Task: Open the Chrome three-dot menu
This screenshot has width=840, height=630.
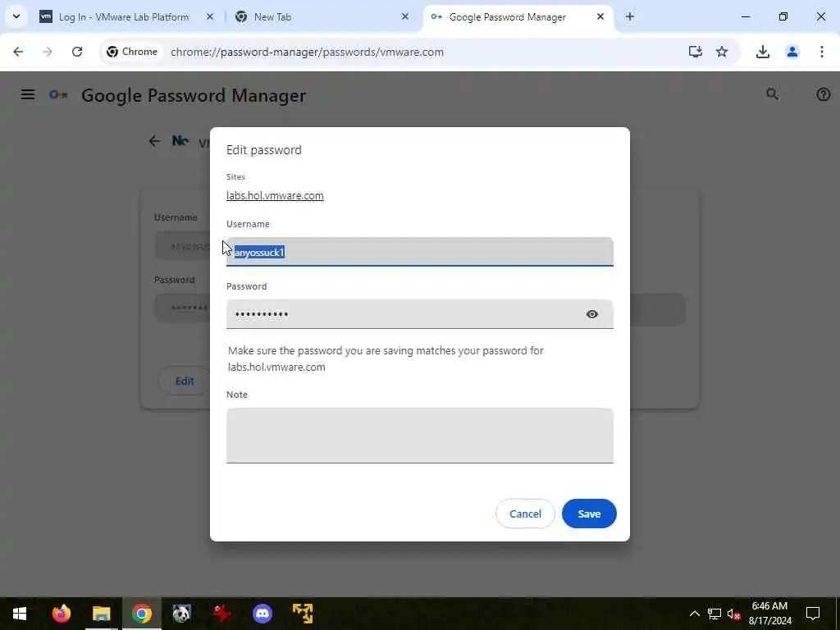Action: 822,52
